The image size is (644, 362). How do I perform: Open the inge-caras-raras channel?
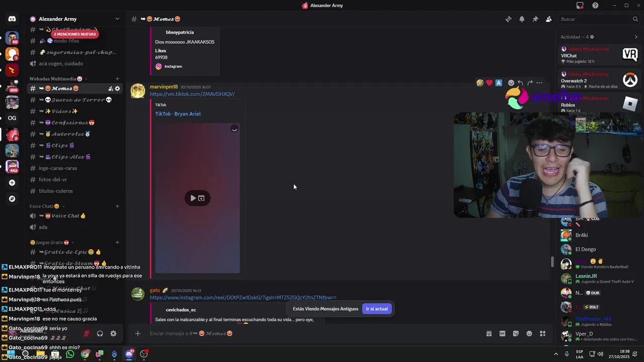tap(75, 168)
